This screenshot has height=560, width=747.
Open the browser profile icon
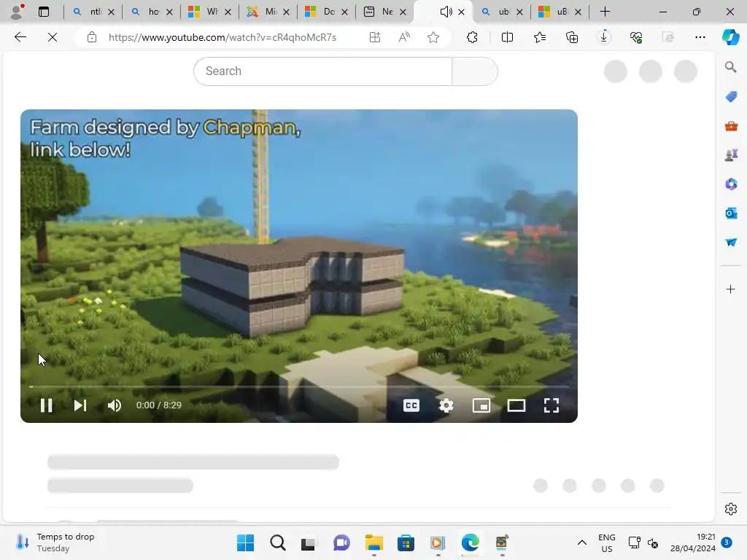click(x=16, y=12)
